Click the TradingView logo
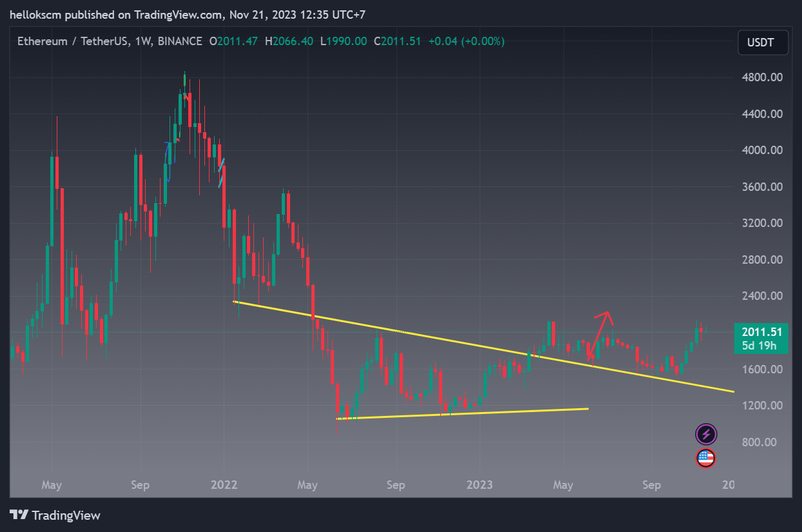 coord(55,515)
